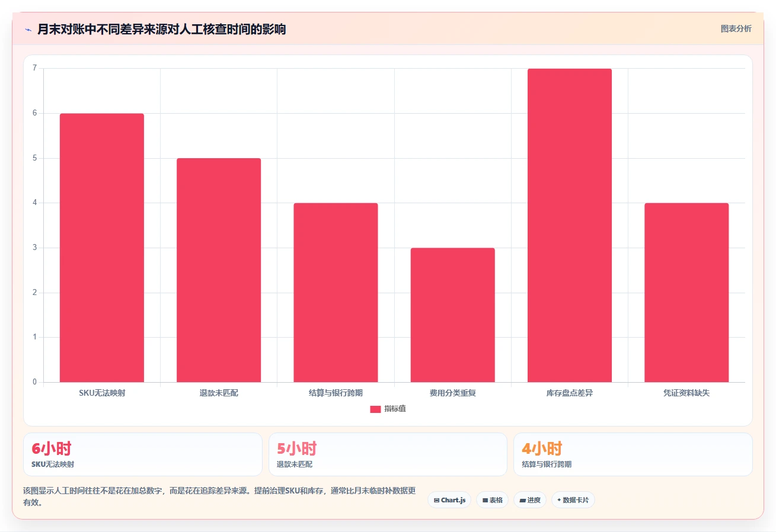
Task: Click the chart title 月末对账中不同差异来源
Action: pos(161,30)
